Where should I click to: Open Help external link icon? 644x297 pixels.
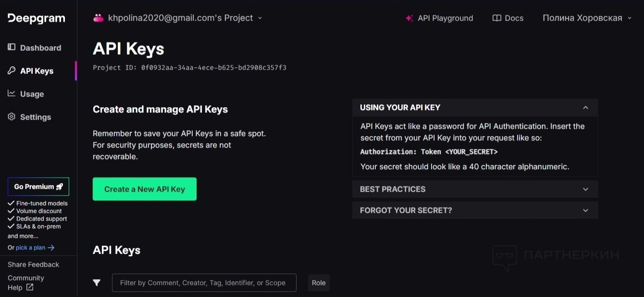(x=30, y=287)
